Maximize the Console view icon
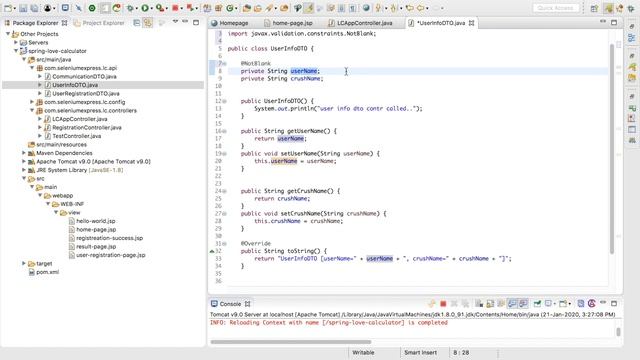Viewport: 640px width, 360px height. pos(614,304)
